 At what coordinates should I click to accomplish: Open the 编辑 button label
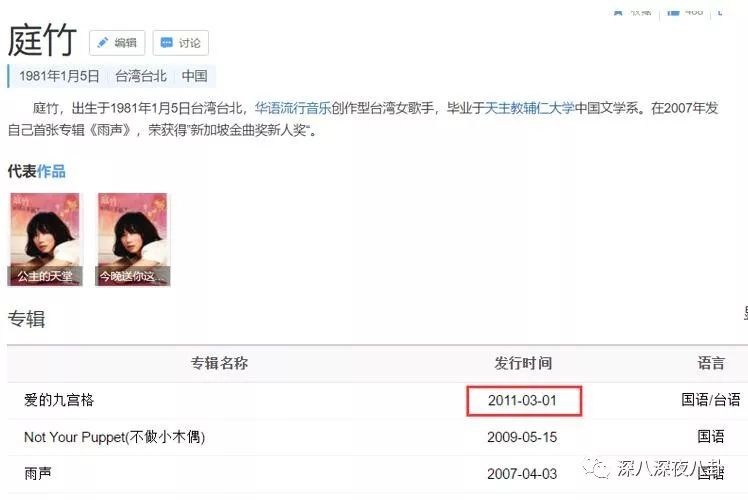[x=125, y=43]
